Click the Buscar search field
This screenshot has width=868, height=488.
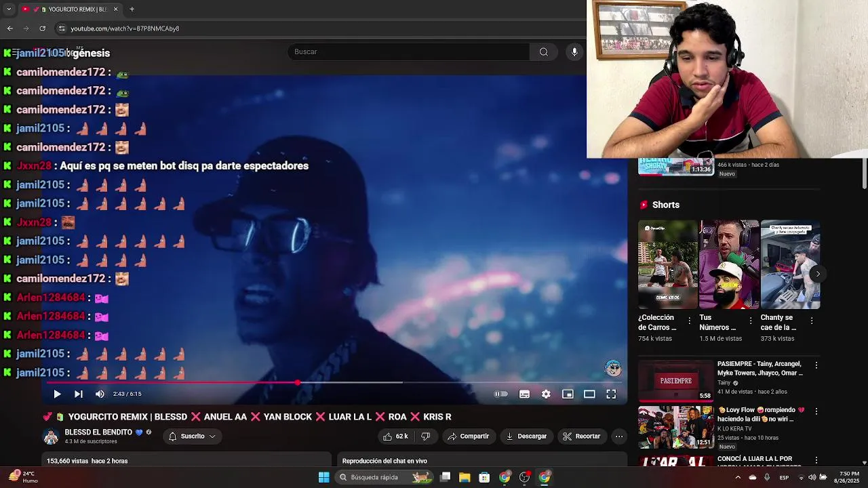(x=408, y=52)
